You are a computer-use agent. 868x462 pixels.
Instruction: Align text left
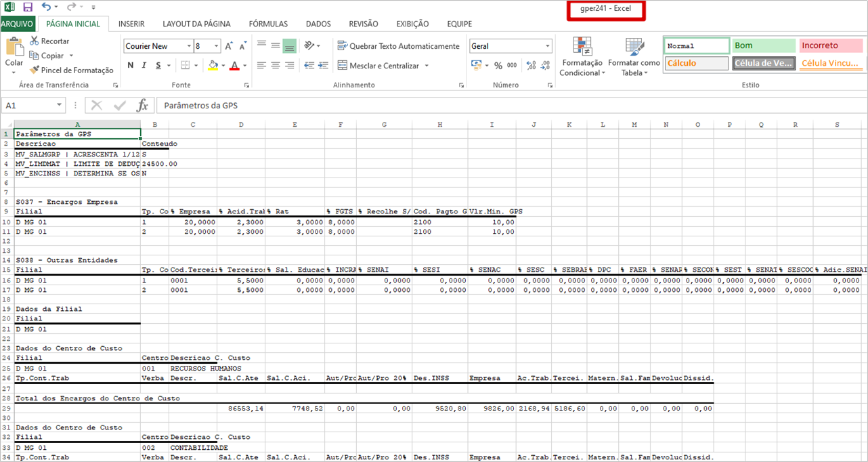[261, 66]
